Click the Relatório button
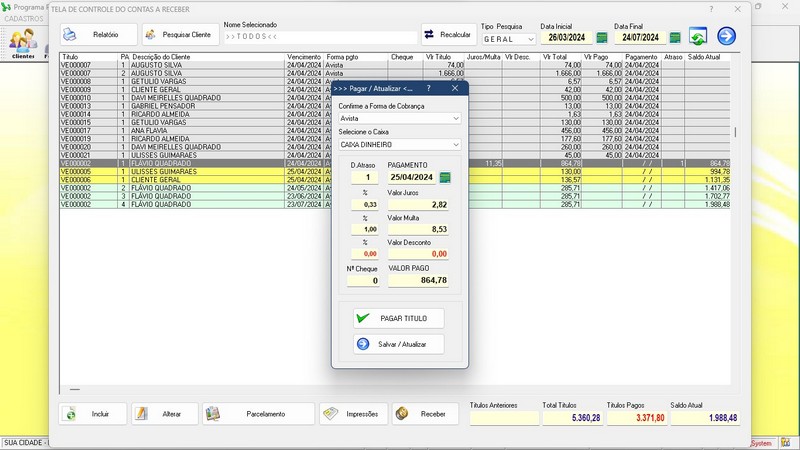This screenshot has width=800, height=450. pyautogui.click(x=102, y=34)
